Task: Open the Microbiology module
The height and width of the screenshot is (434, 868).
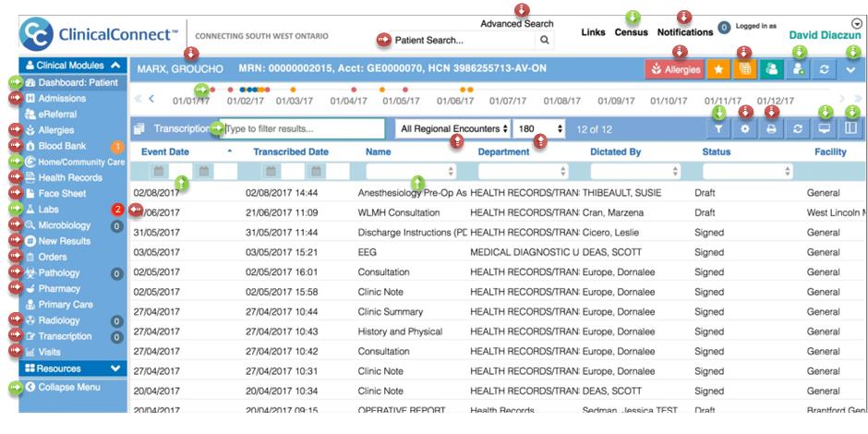Action: (65, 225)
